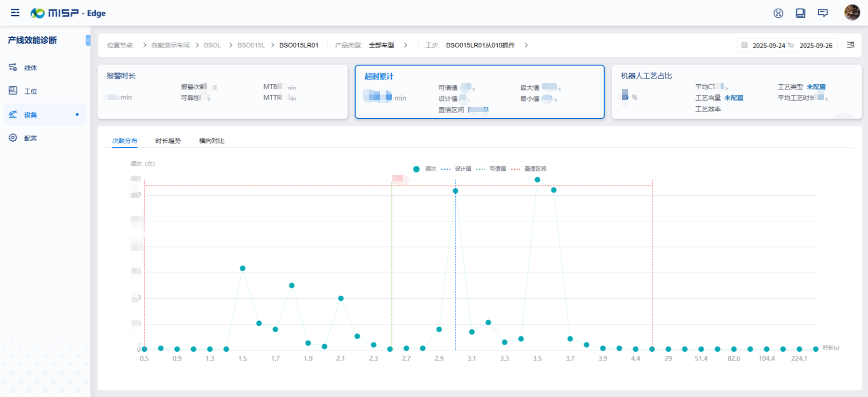
Task: Toggle 设计值 line in chart legend
Action: point(457,169)
